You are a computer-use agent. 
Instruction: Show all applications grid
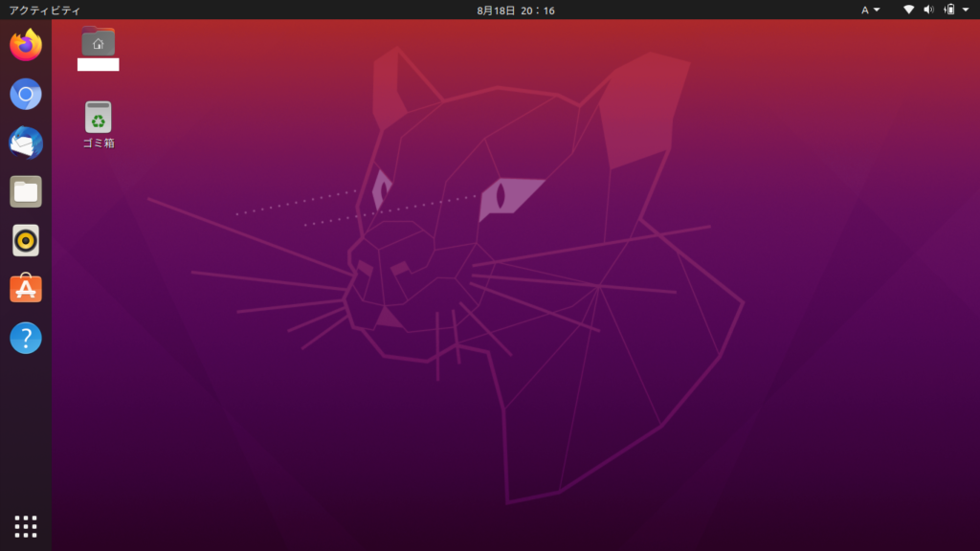click(26, 527)
